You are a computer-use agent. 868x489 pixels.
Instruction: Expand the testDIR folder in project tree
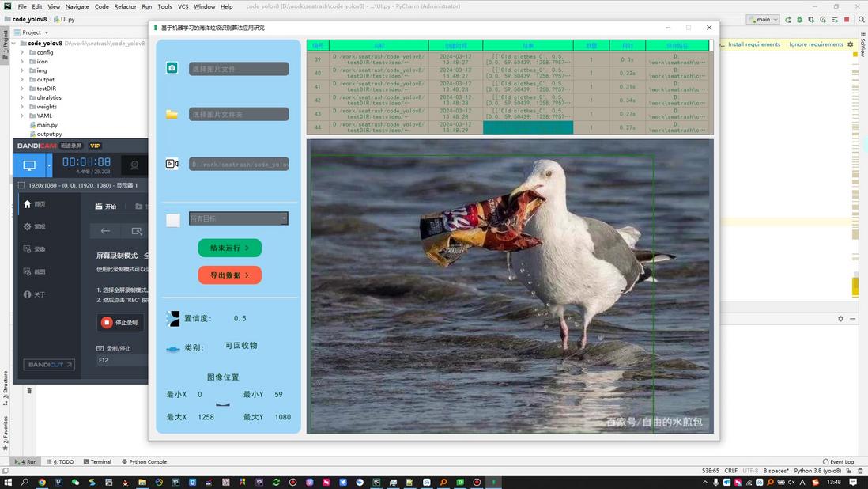click(22, 89)
